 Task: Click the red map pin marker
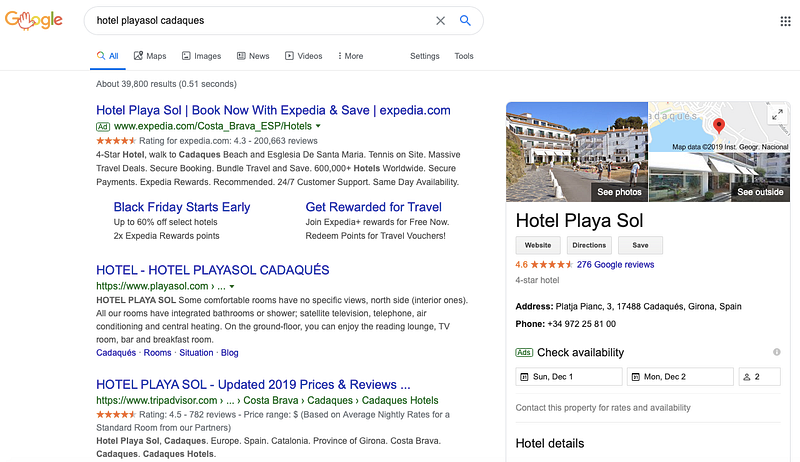(x=718, y=125)
